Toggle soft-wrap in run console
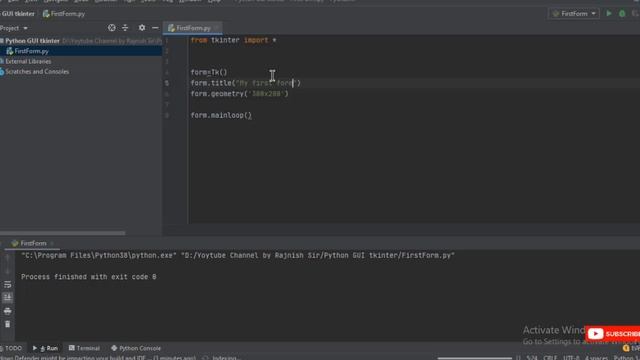The image size is (640, 360). point(7,284)
